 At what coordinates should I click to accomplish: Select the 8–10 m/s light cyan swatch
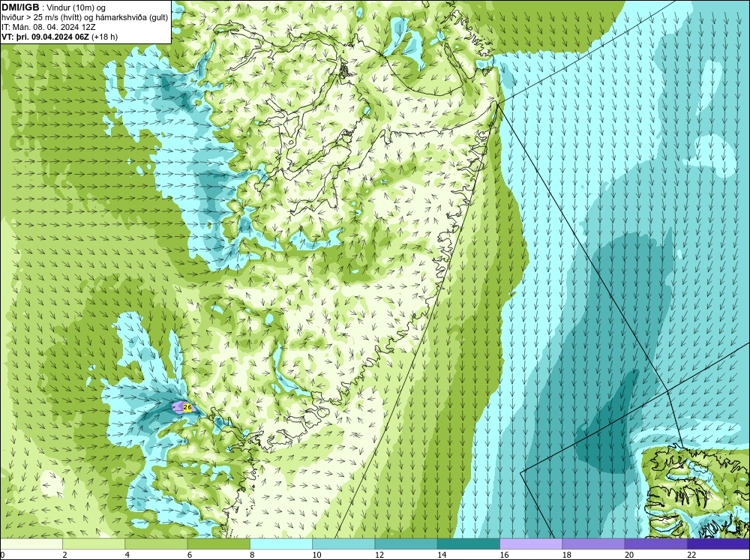281,544
